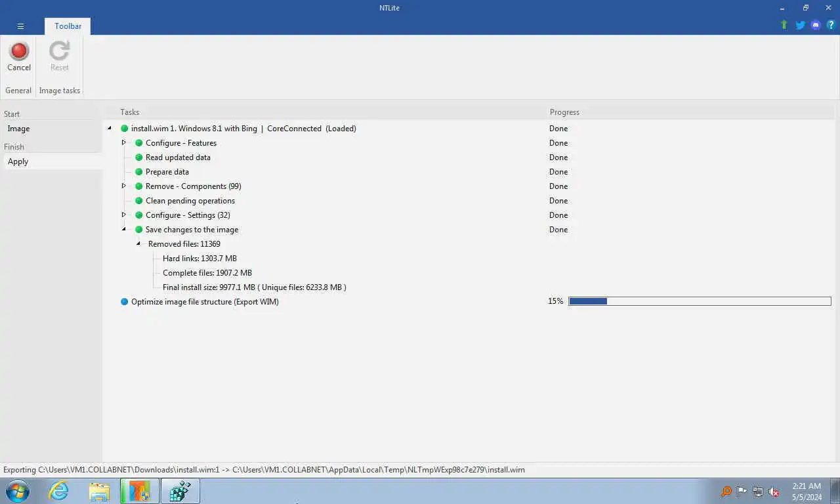Click Start heading in sidebar

[12, 114]
